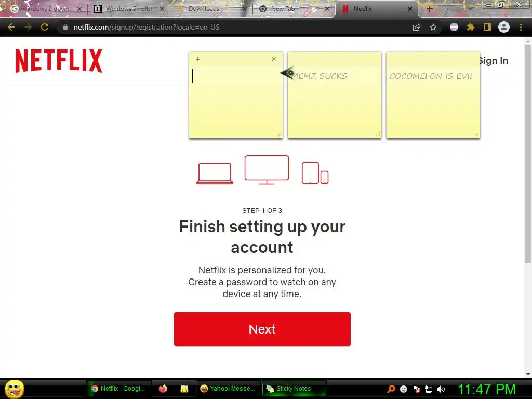
Task: Launch Firefox from the taskbar
Action: point(163,389)
